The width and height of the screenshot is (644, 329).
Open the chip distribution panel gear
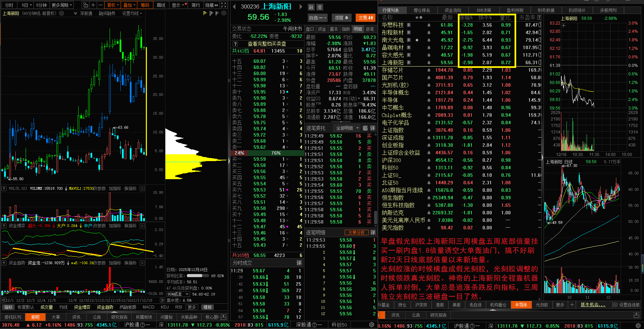tap(224, 13)
